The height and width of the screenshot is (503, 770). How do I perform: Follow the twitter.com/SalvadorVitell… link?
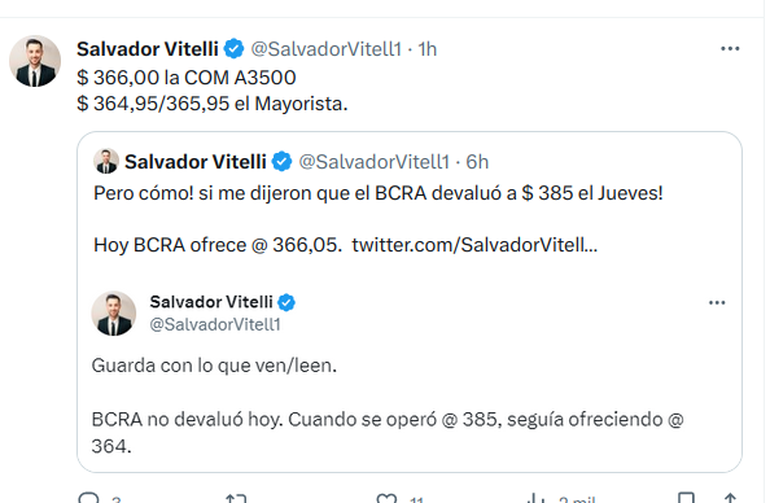(x=475, y=244)
